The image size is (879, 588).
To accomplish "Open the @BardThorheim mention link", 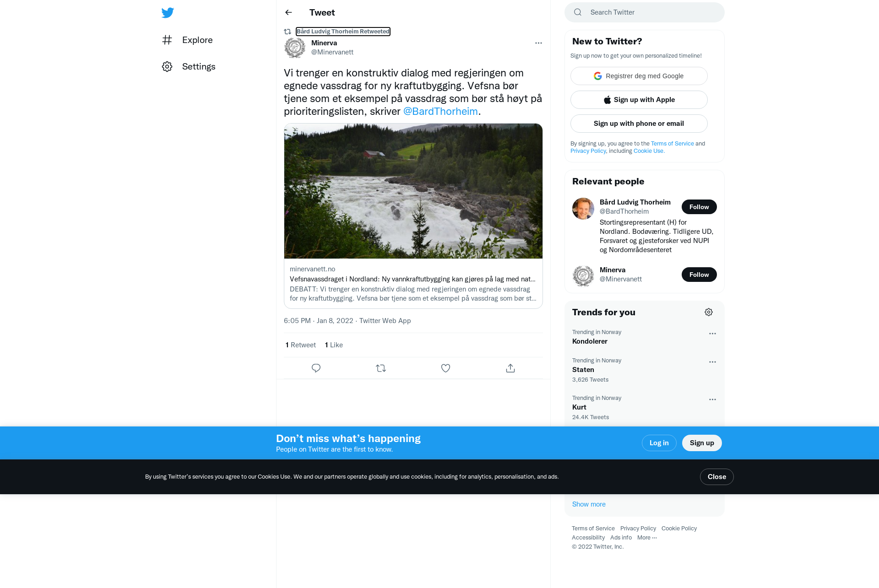I will click(x=440, y=111).
